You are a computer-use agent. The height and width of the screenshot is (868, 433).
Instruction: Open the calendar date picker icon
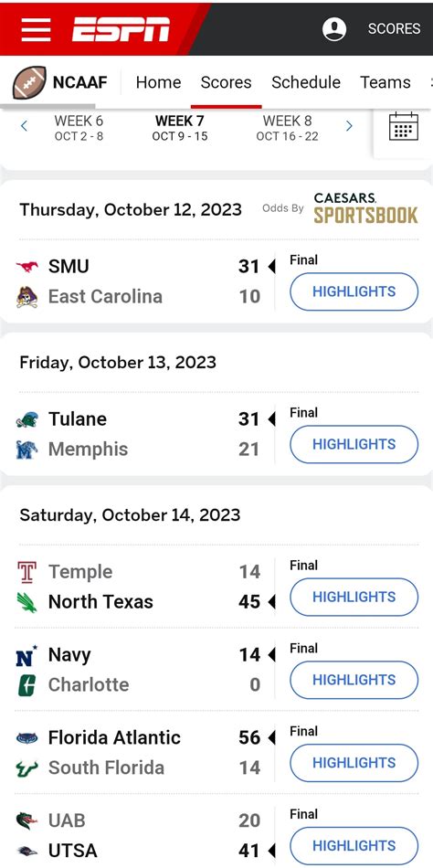coord(404,126)
